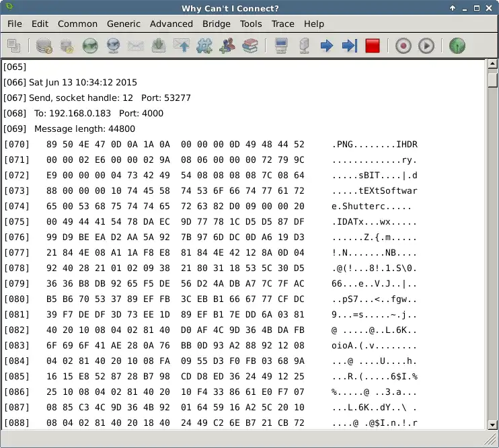Click the green download tray icon
499x448 pixels.
coord(159,46)
